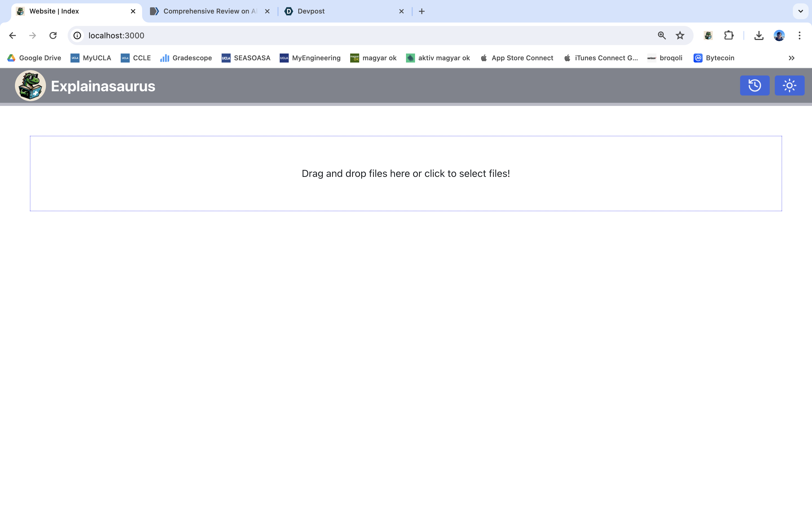Open the history clock icon button

click(754, 86)
